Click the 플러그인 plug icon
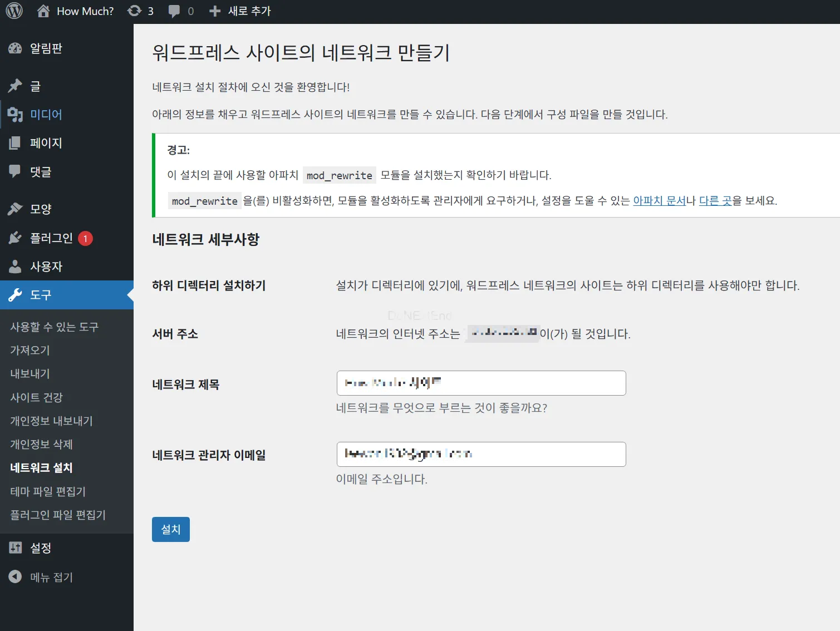 (15, 238)
